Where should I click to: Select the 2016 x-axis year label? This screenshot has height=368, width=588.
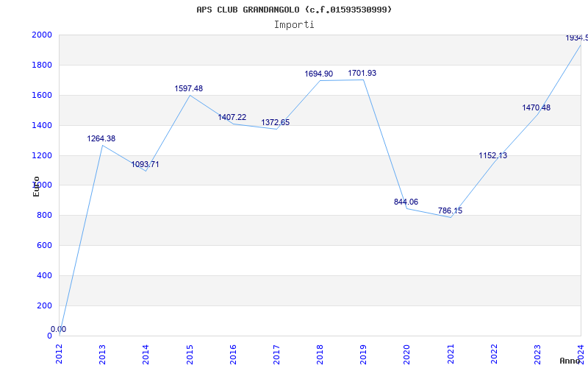coord(233,354)
